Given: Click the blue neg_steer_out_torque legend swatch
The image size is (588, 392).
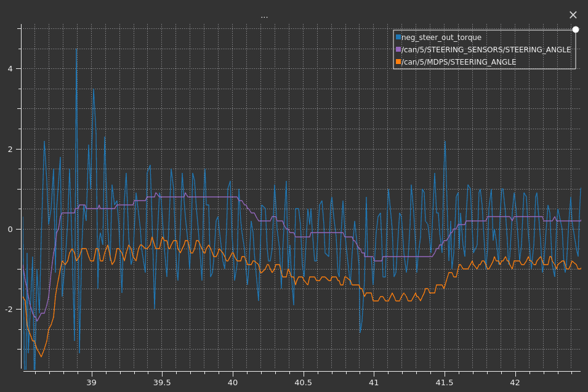Looking at the screenshot, I should [398, 37].
